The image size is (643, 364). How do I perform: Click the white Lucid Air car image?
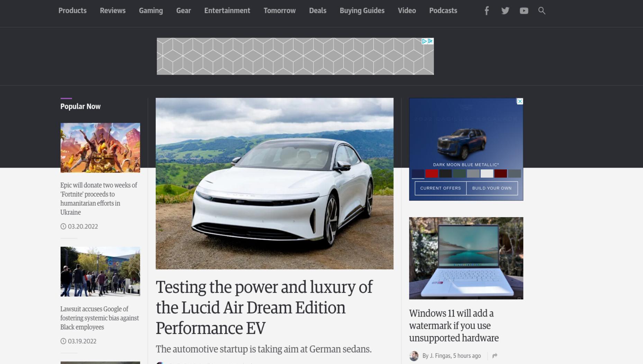click(x=274, y=184)
